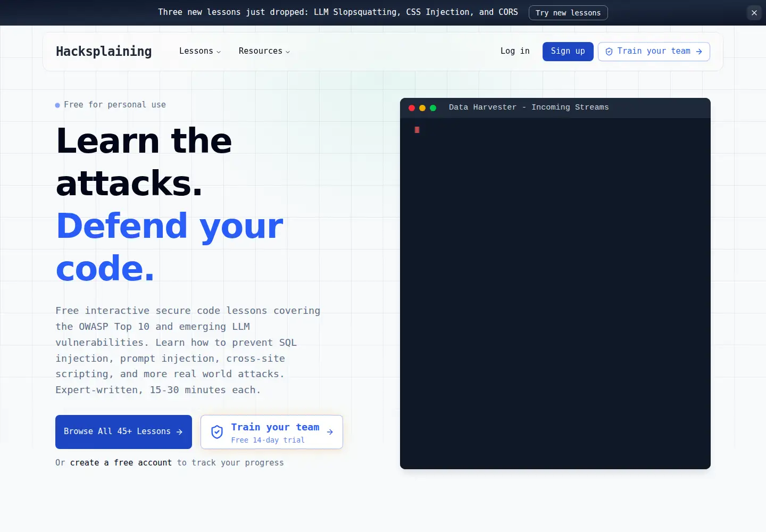Open the Hacksplaining home logo
The image size is (766, 532).
tap(104, 51)
